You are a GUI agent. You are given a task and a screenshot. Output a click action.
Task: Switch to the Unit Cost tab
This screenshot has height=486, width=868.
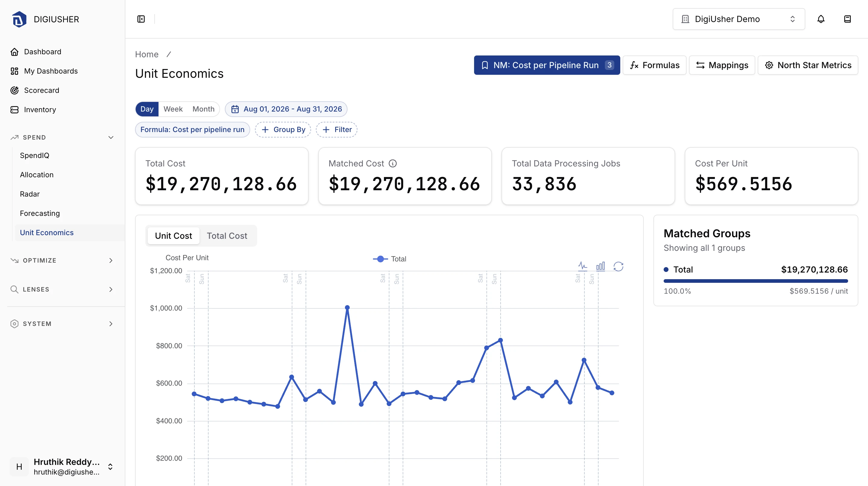click(173, 235)
